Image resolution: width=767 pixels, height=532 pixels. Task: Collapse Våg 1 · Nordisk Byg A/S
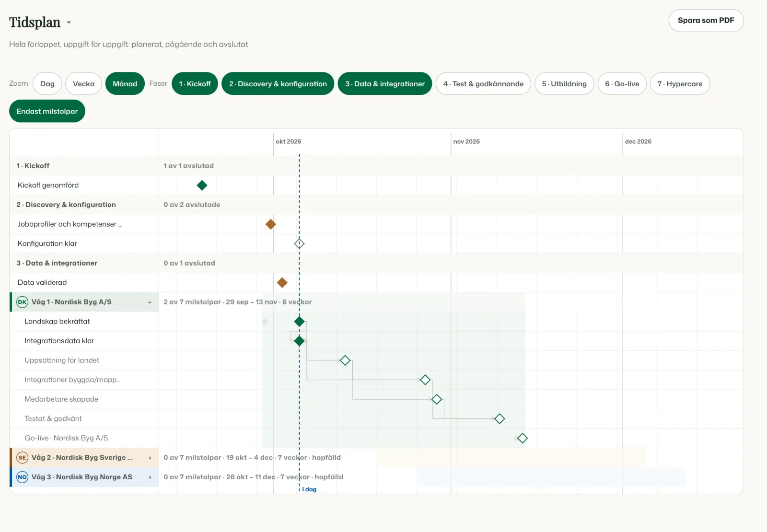coord(150,302)
